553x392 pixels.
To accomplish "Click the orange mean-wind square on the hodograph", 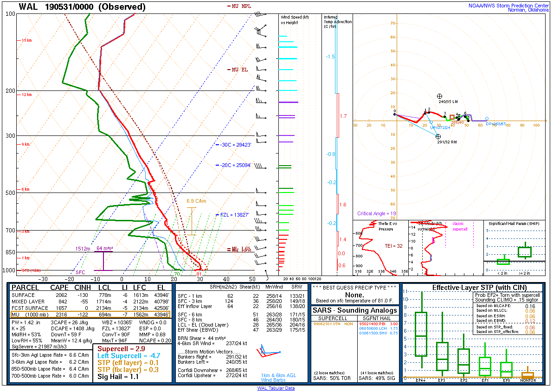I will pos(452,117).
